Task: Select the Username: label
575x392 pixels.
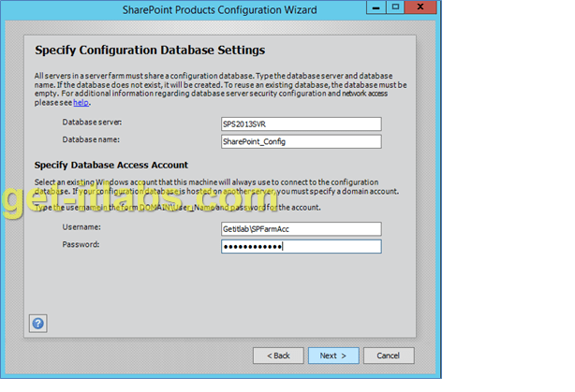Action: click(x=81, y=227)
